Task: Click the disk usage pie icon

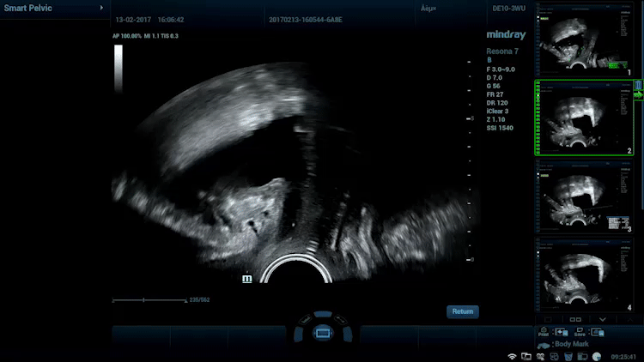Action: [x=595, y=355]
